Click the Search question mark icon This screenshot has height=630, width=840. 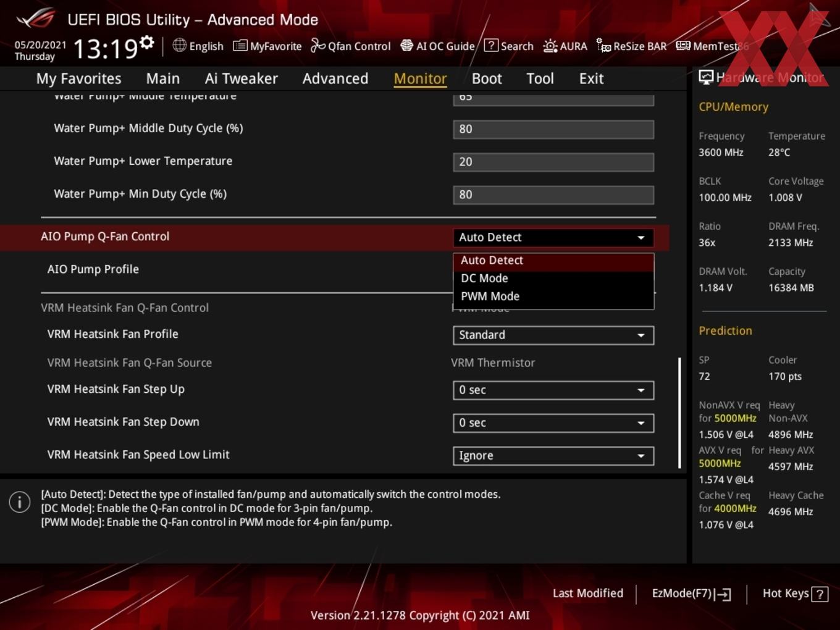click(491, 45)
